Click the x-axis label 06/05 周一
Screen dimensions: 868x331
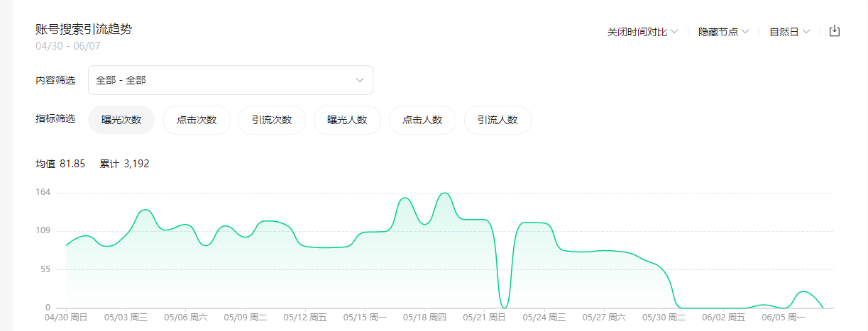pos(783,319)
